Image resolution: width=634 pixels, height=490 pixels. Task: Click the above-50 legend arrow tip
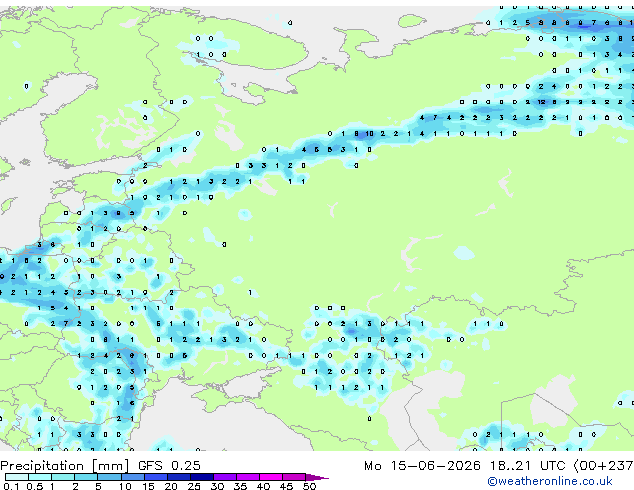[x=317, y=477]
